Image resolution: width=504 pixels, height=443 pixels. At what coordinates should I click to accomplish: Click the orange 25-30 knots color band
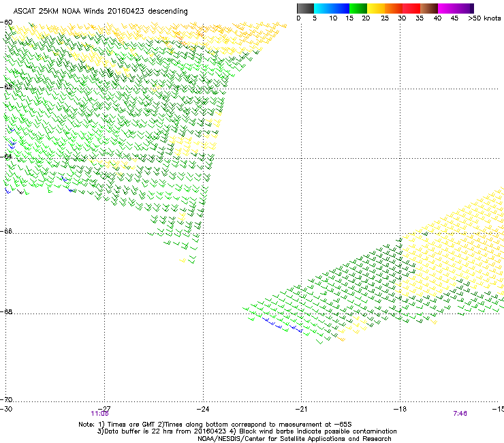click(394, 8)
